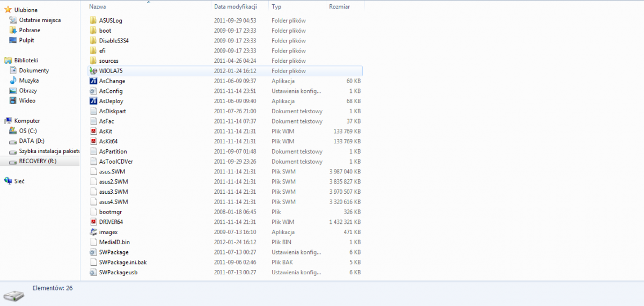Click the Pobrane folder icon in sidebar
644x306 pixels.
14,30
